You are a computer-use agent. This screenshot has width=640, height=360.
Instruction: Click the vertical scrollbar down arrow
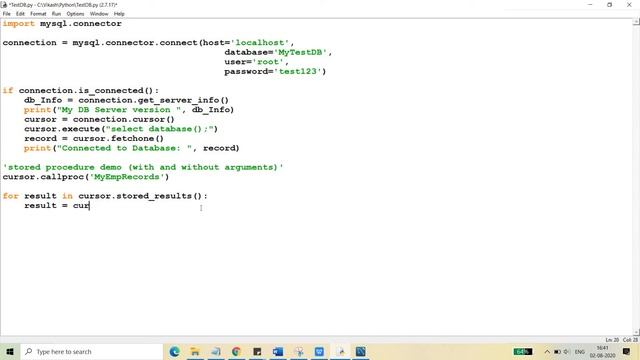click(636, 332)
